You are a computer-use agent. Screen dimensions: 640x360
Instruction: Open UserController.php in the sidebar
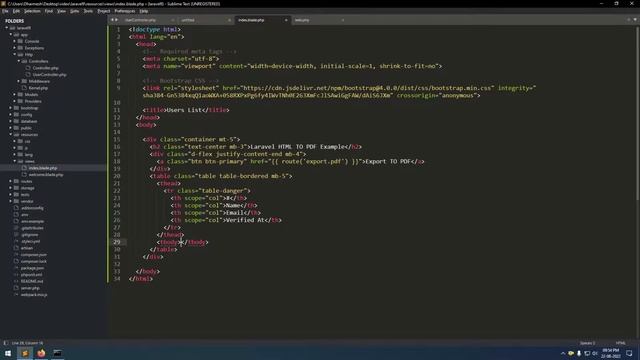click(x=49, y=75)
